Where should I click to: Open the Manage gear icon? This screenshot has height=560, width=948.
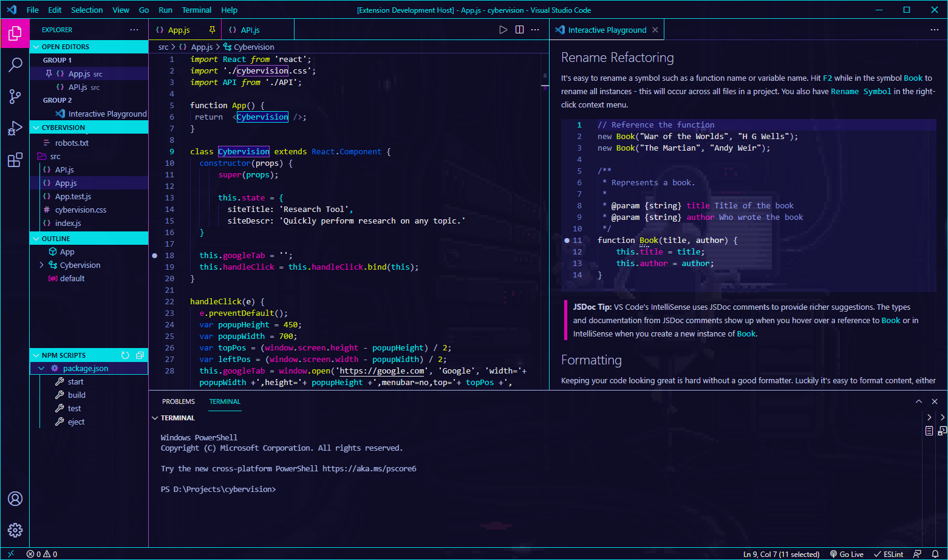[x=15, y=530]
